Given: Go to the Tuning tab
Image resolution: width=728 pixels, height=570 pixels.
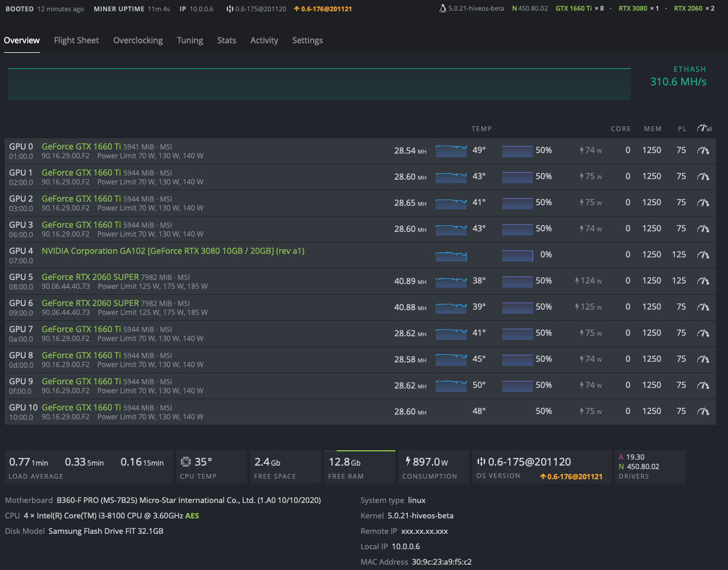Looking at the screenshot, I should click(x=190, y=40).
